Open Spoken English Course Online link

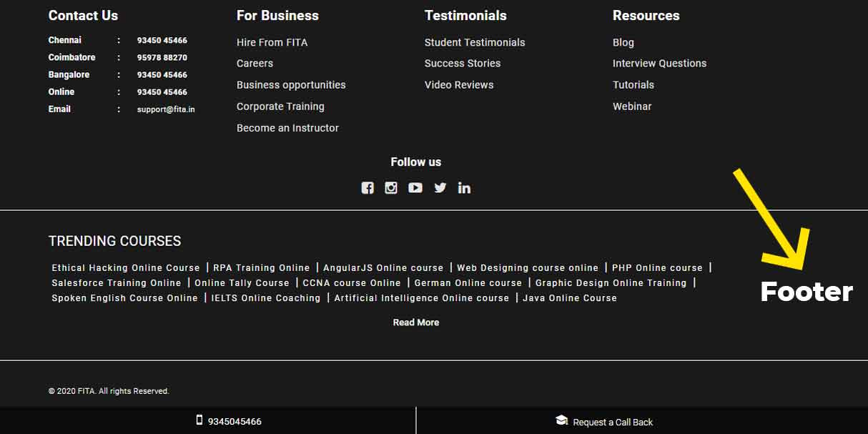click(124, 298)
